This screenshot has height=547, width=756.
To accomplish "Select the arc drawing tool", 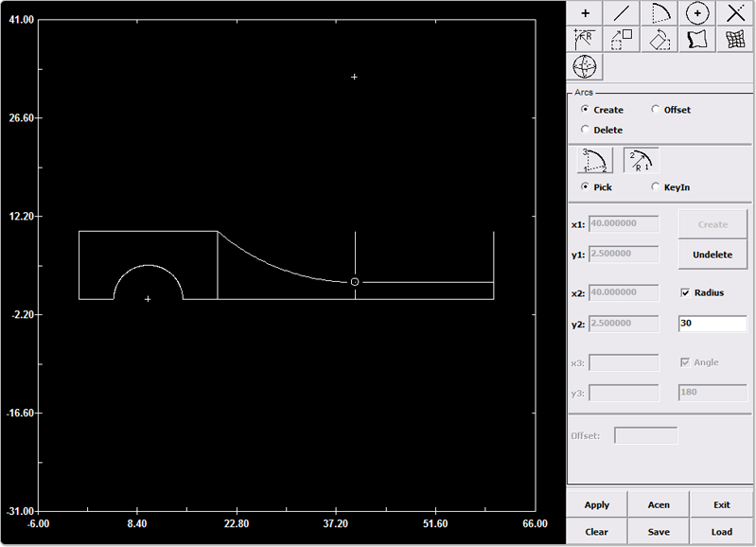I will click(x=660, y=13).
